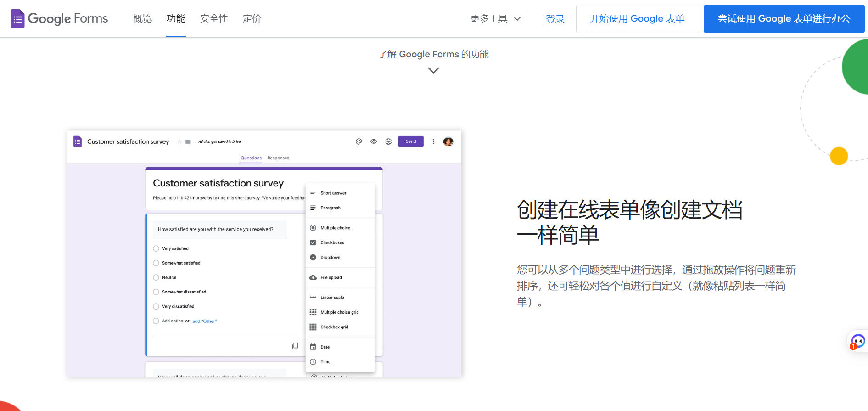Choose Multiple choice grid question type
The width and height of the screenshot is (868, 411).
pos(340,312)
